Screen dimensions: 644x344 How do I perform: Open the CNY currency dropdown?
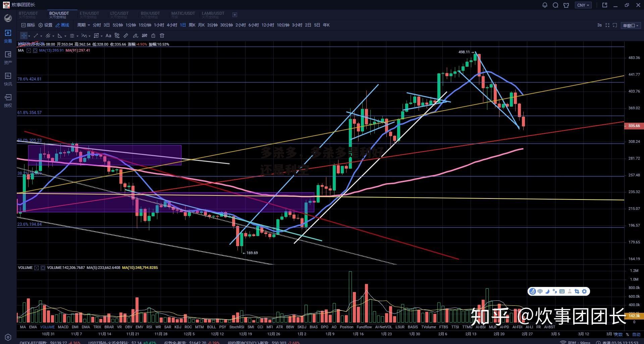click(583, 5)
